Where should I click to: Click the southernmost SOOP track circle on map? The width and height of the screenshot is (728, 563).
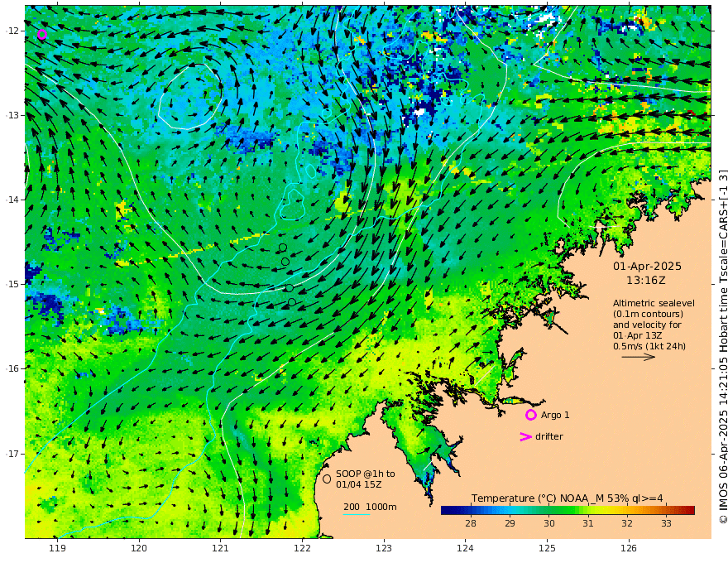click(x=291, y=302)
